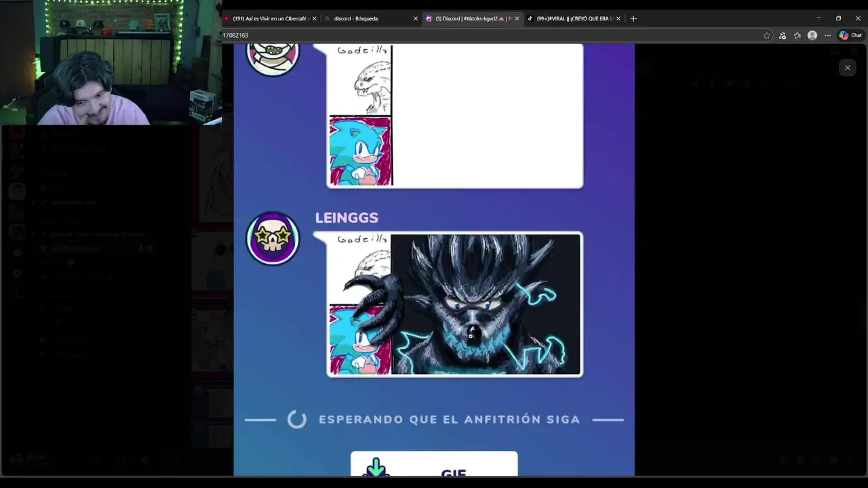Open the browser settings and more menu
Screen dimensions: 868x488
pyautogui.click(x=827, y=35)
